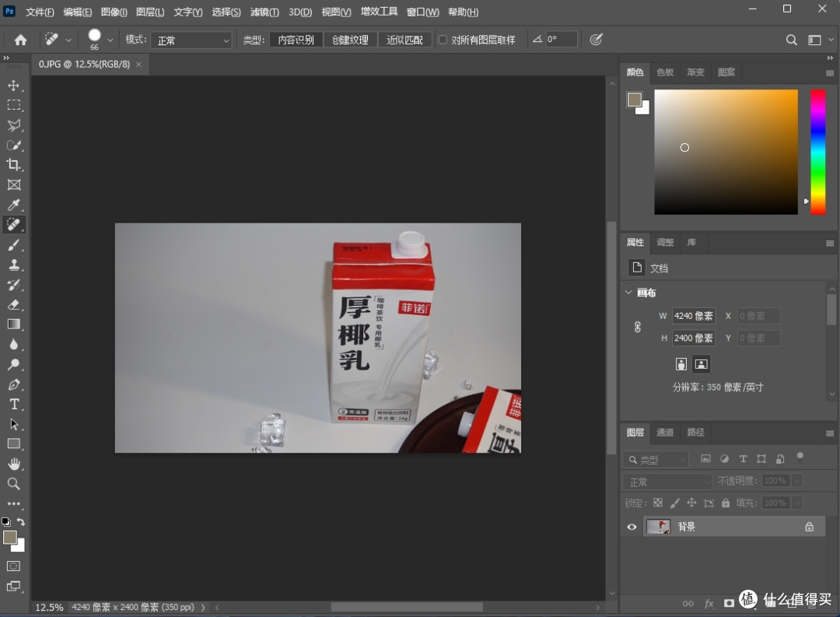Select the Crop tool

tap(14, 165)
